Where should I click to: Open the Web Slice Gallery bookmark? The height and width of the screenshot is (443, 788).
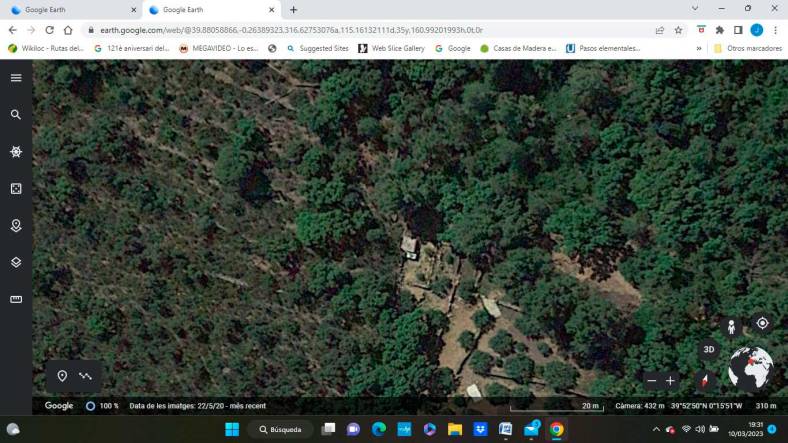(x=391, y=48)
